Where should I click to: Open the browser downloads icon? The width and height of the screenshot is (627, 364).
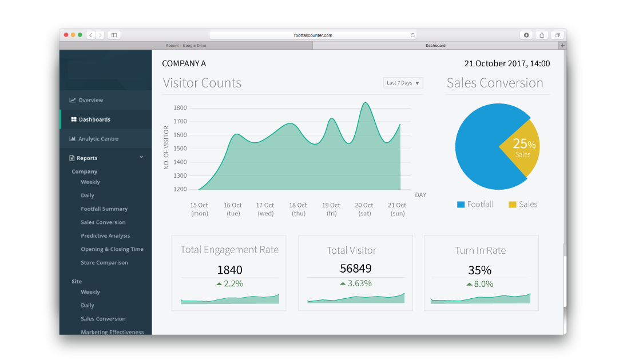pyautogui.click(x=526, y=35)
